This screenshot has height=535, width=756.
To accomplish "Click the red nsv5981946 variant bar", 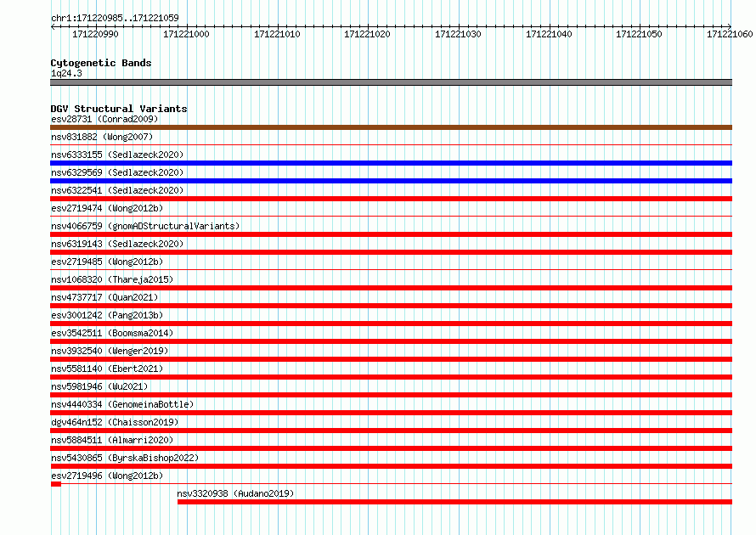I will pos(391,395).
